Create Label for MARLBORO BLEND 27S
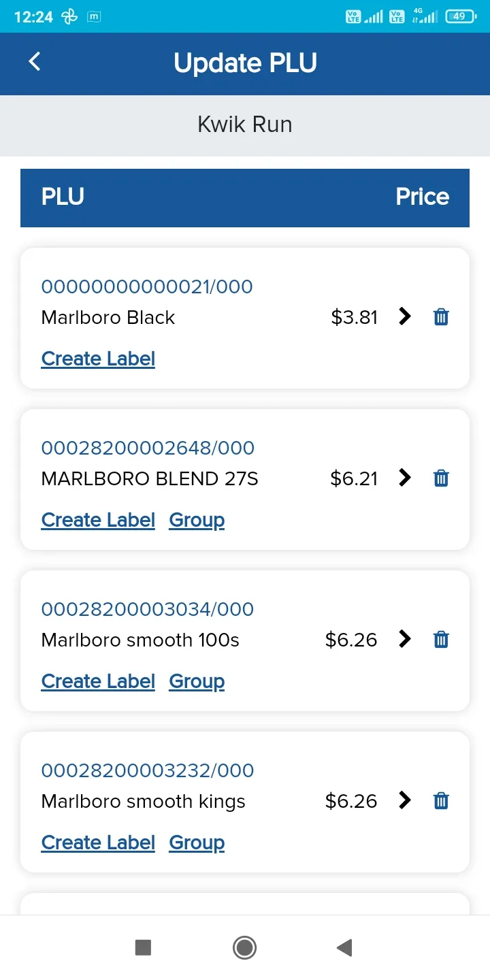The image size is (490, 980). [x=98, y=520]
